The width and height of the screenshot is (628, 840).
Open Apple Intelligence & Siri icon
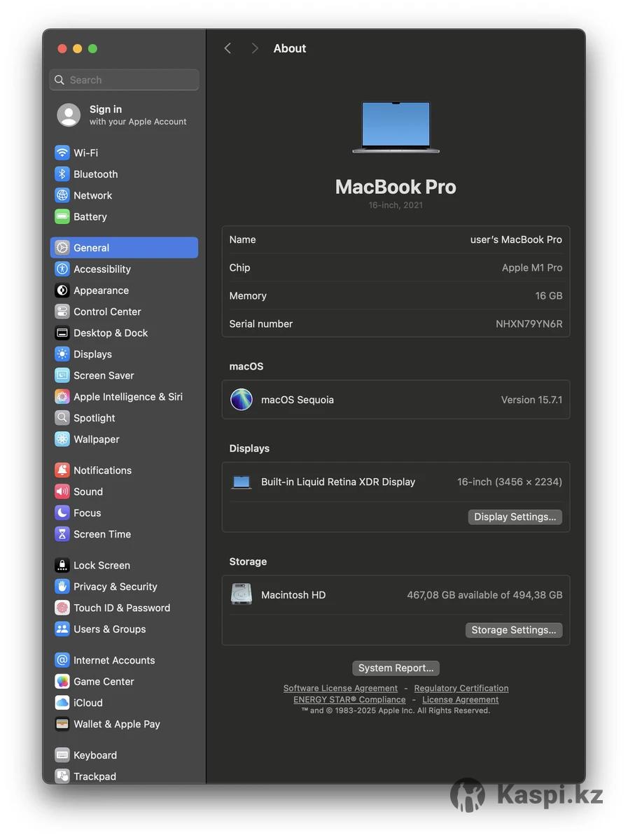coord(62,397)
